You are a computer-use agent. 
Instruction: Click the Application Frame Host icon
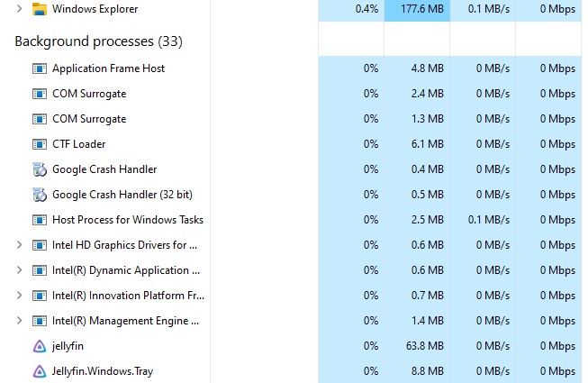click(x=39, y=68)
